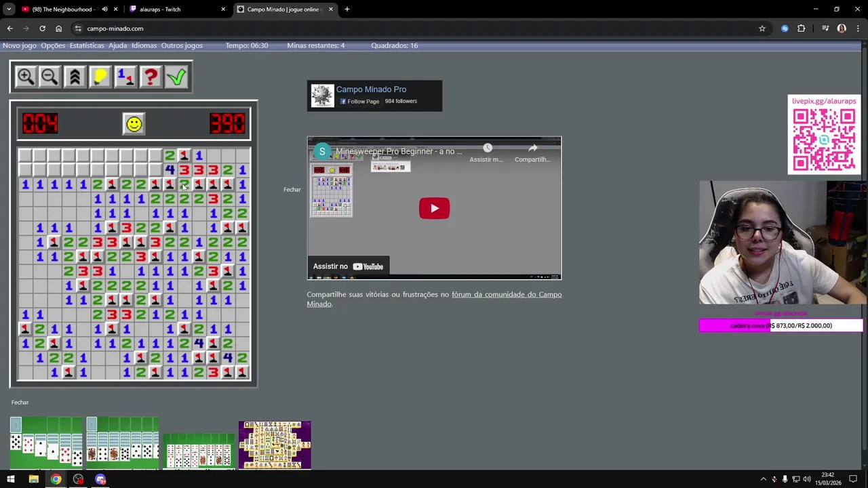This screenshot has height=488, width=868.
Task: Toggle number and flag mode icon
Action: pos(125,77)
